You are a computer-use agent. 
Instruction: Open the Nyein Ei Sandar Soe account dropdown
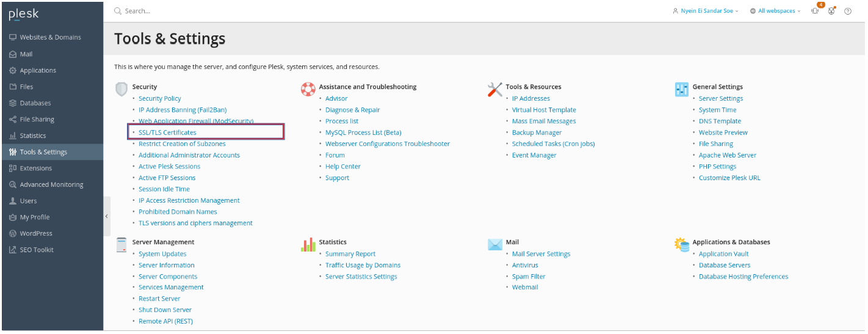pyautogui.click(x=705, y=11)
